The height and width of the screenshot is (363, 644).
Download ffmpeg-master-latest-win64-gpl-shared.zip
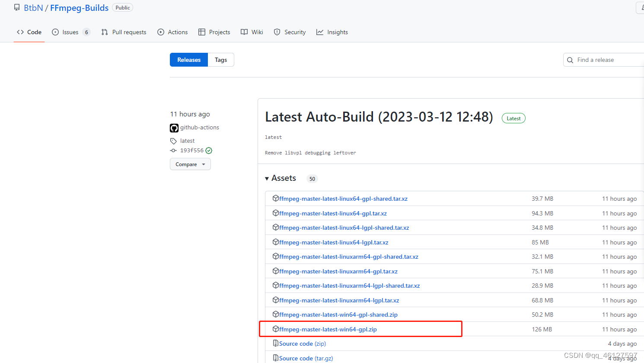[338, 315]
